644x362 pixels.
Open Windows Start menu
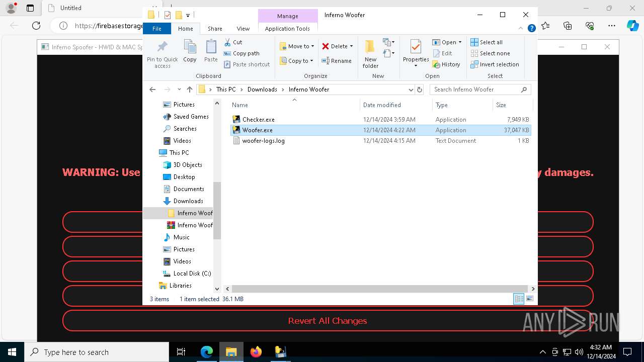pyautogui.click(x=12, y=352)
